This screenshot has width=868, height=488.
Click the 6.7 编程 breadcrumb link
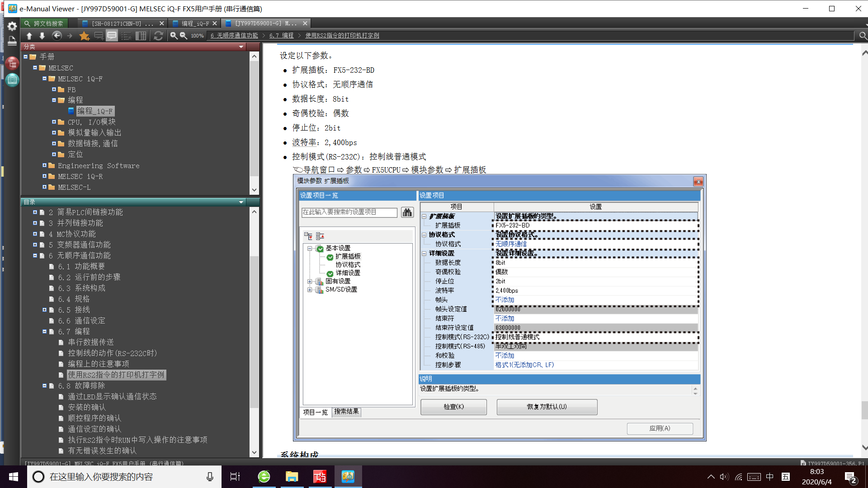pos(281,36)
